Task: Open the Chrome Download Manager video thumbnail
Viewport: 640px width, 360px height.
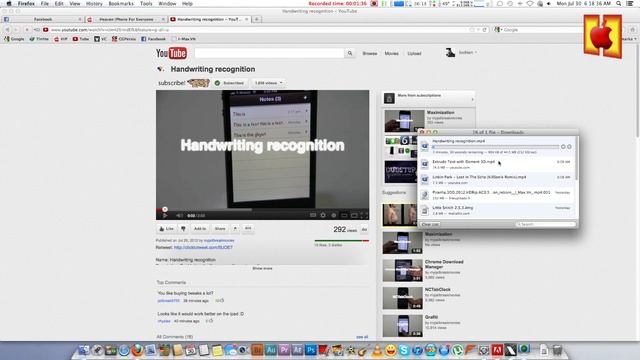Action: tap(402, 270)
